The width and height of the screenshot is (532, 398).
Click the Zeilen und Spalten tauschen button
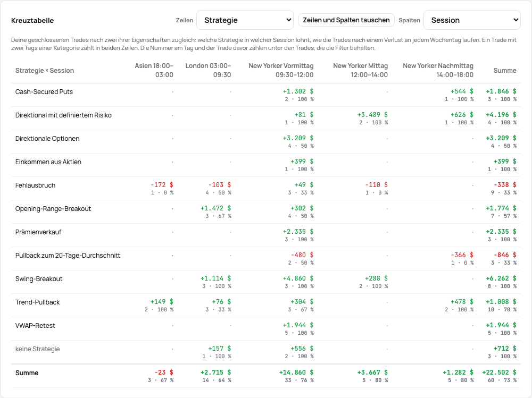click(x=346, y=20)
